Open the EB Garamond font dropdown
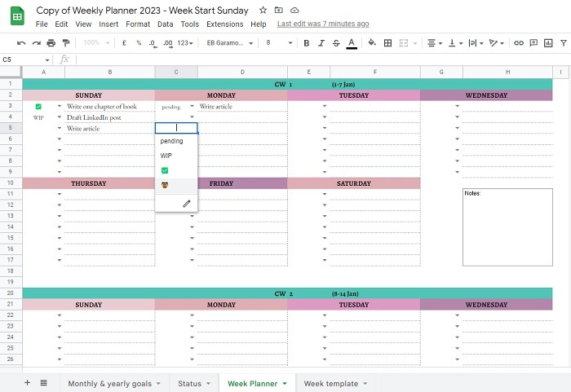Viewport: 571px width, 392px height. pos(229,43)
